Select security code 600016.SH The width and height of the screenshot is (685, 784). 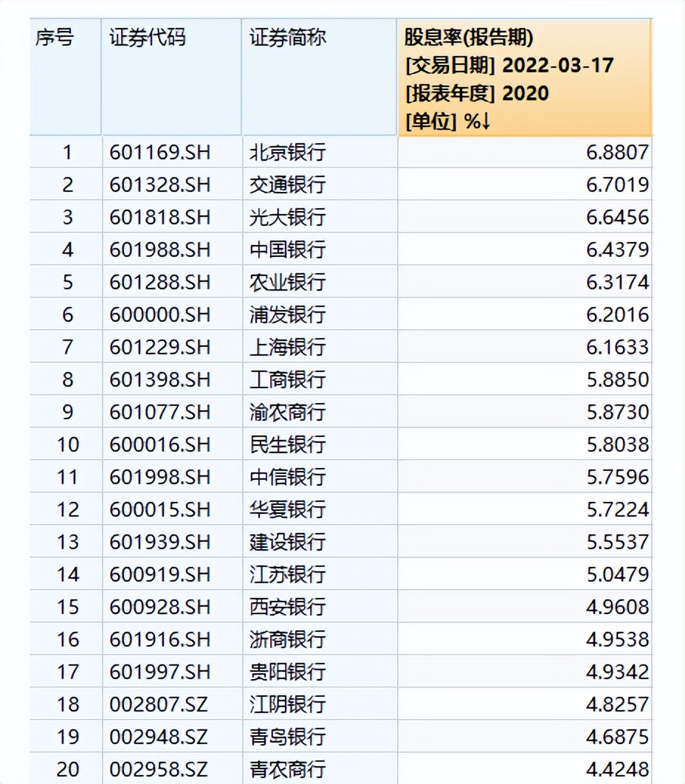pos(160,444)
